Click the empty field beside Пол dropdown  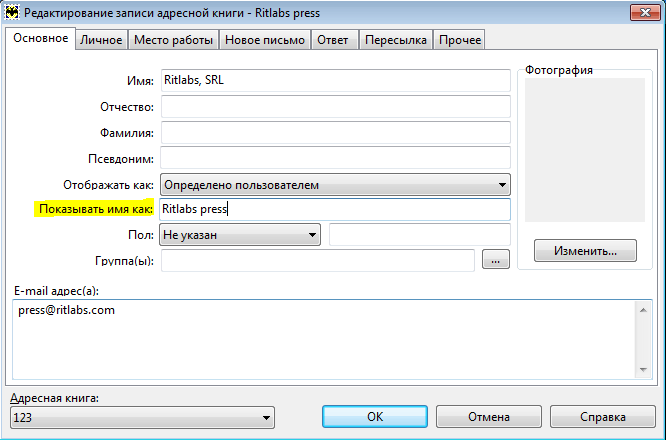(420, 235)
